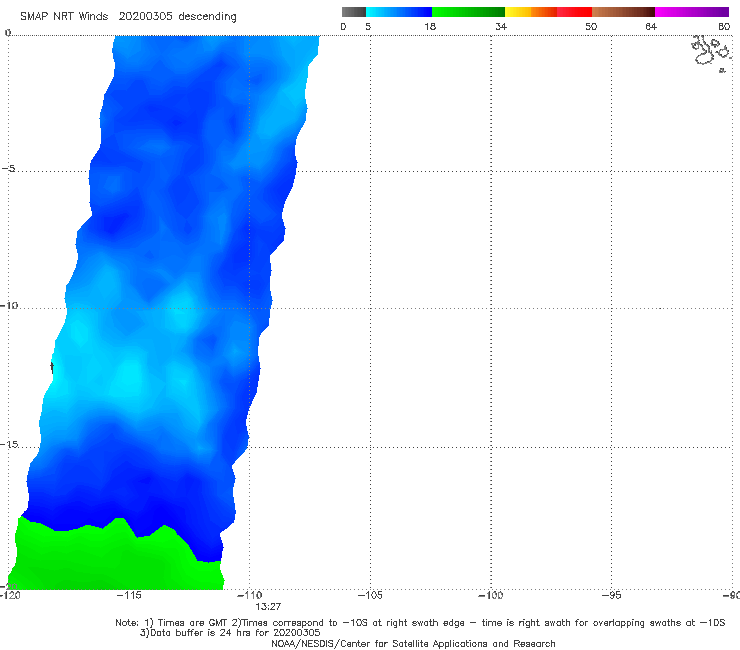This screenshot has width=740, height=650.
Task: Click the longitude label '-100'
Action: pyautogui.click(x=490, y=595)
